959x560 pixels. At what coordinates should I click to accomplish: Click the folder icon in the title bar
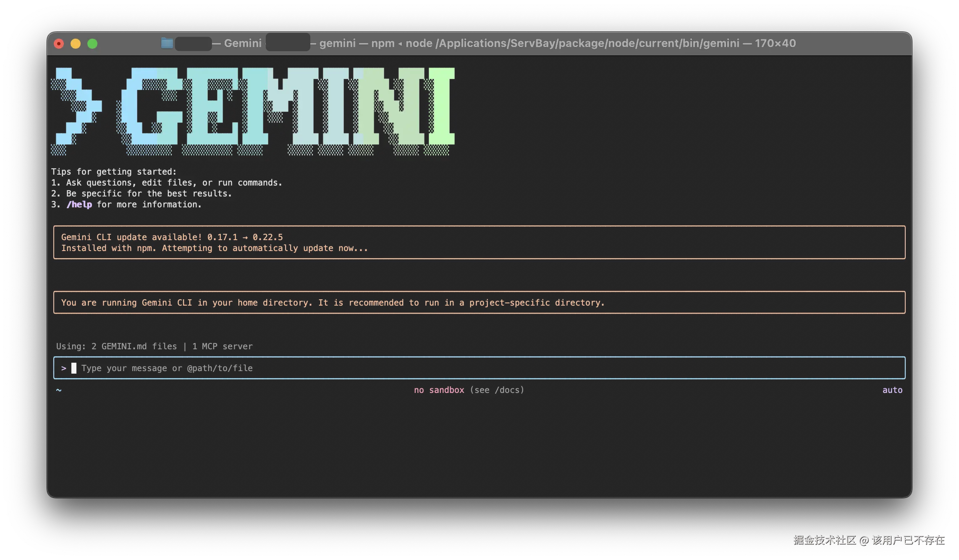pos(167,43)
